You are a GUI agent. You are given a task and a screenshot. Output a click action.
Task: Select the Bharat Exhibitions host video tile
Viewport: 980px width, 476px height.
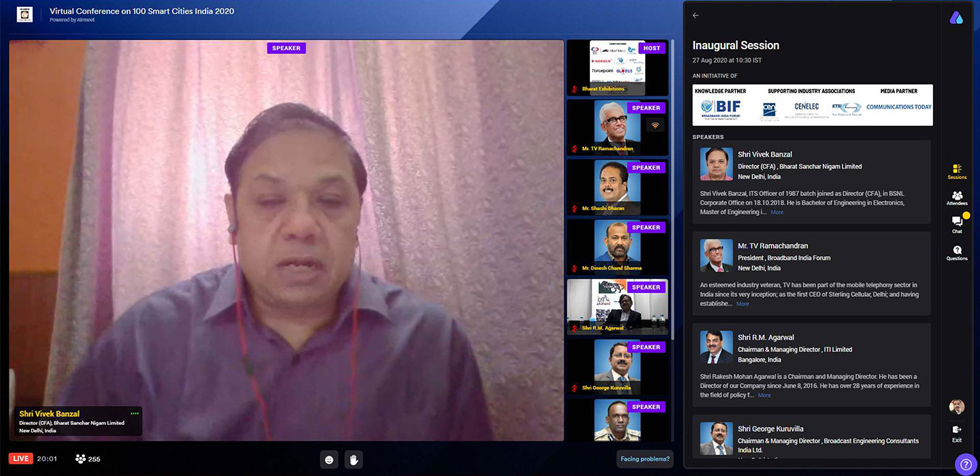pos(617,67)
